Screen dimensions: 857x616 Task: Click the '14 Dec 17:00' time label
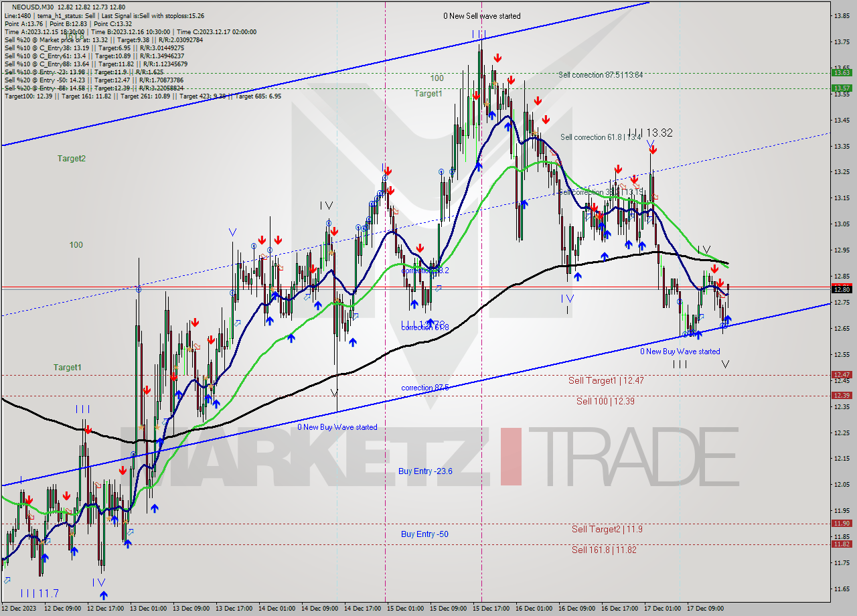pyautogui.click(x=364, y=609)
